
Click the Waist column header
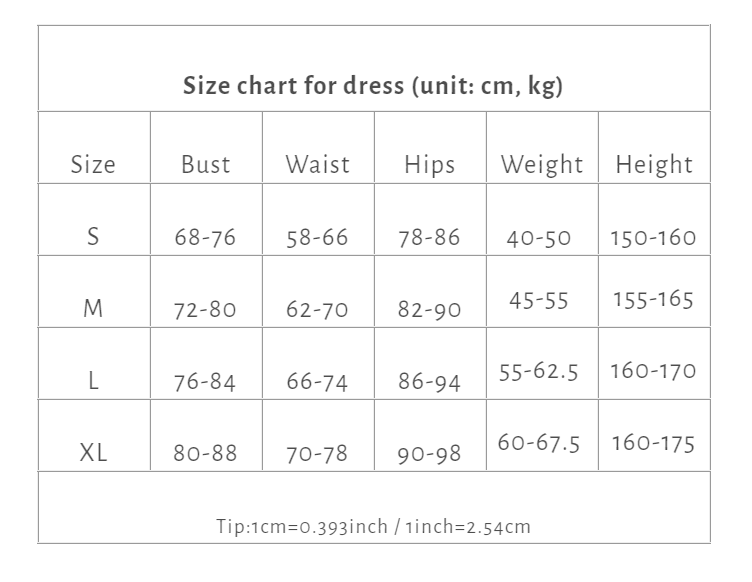(x=318, y=164)
